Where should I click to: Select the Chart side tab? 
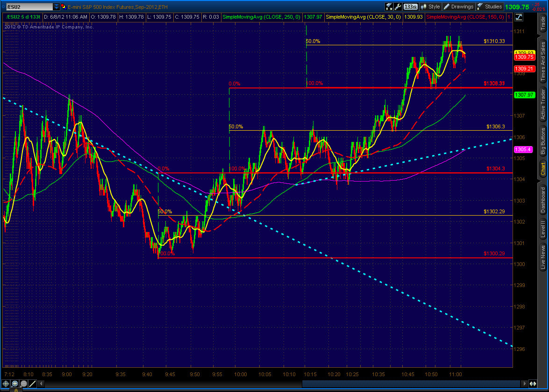pos(543,169)
